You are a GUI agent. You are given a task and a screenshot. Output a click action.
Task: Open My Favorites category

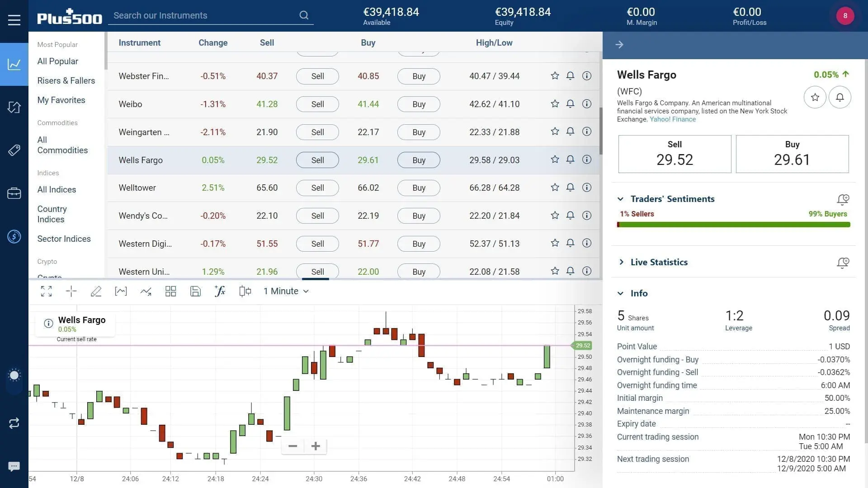(61, 100)
